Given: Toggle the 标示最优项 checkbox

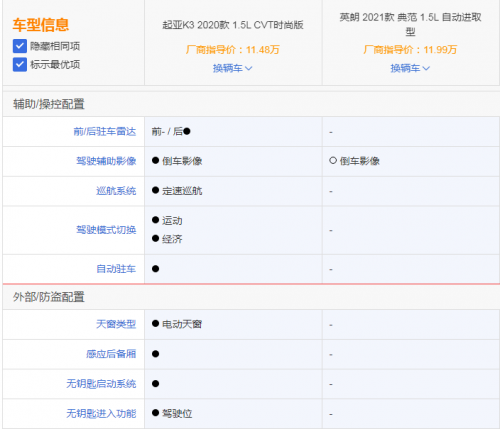Looking at the screenshot, I should coord(20,64).
